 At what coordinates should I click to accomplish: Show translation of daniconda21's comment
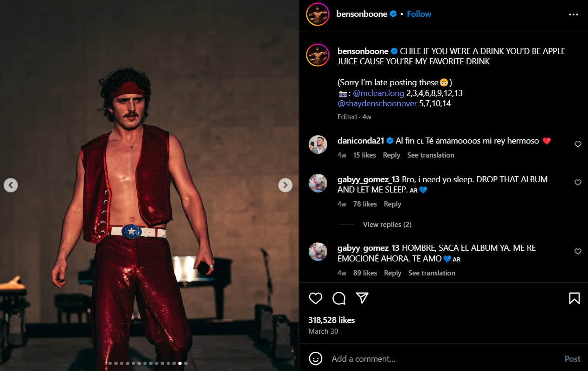click(x=431, y=155)
